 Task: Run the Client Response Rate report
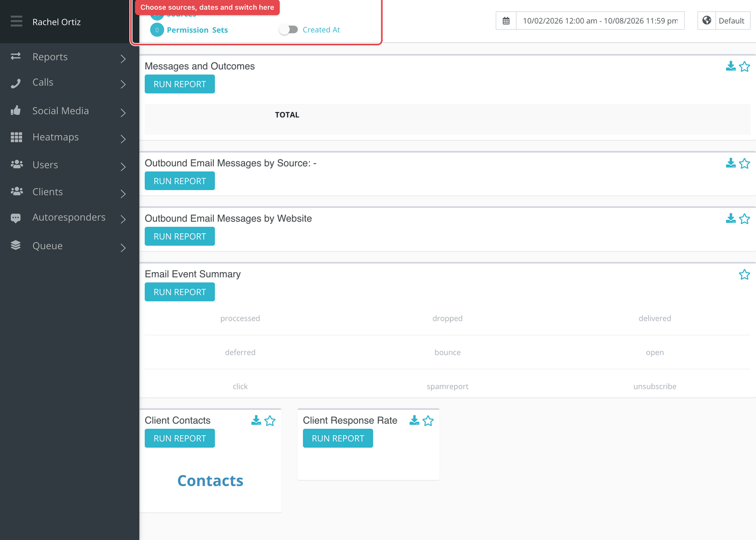point(338,438)
